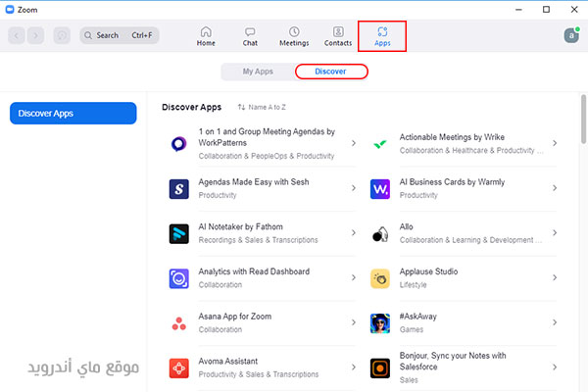The height and width of the screenshot is (392, 588).
Task: Open the Home tab icon
Action: tap(206, 31)
